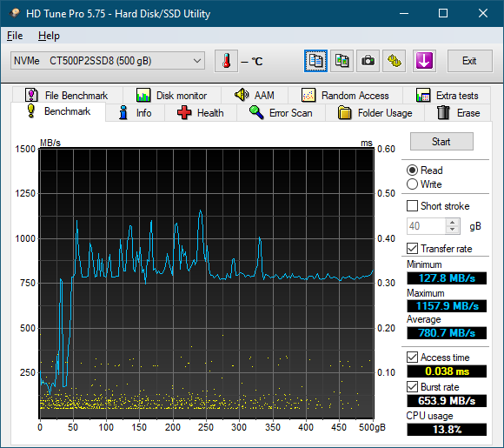Copy text results to clipboard icon
Viewport: 504px width, 448px height.
tap(315, 61)
